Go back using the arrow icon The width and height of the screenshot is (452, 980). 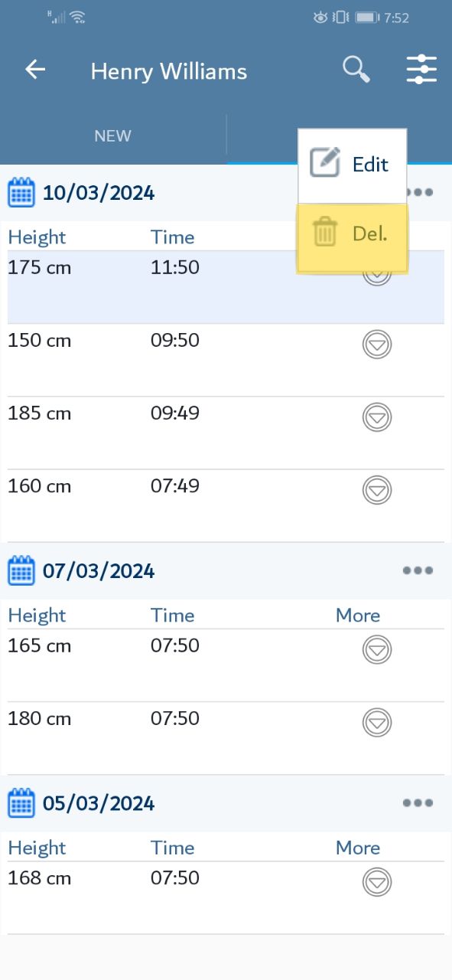coord(35,70)
